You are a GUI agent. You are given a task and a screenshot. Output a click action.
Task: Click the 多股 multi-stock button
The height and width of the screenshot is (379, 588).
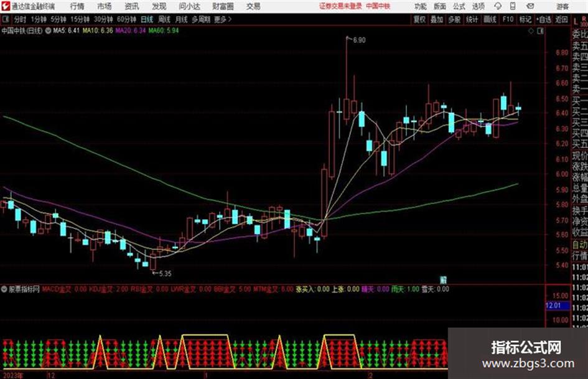point(454,19)
